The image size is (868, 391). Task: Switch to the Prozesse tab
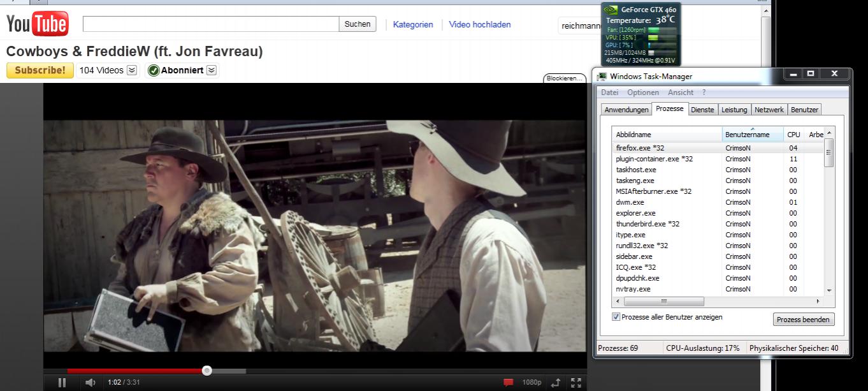pyautogui.click(x=670, y=108)
